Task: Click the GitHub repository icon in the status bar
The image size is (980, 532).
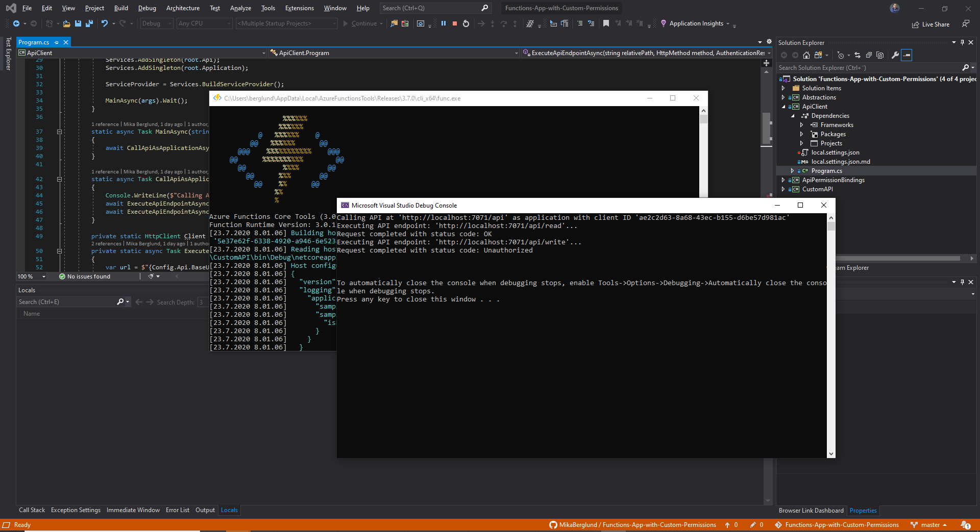Action: (x=553, y=525)
